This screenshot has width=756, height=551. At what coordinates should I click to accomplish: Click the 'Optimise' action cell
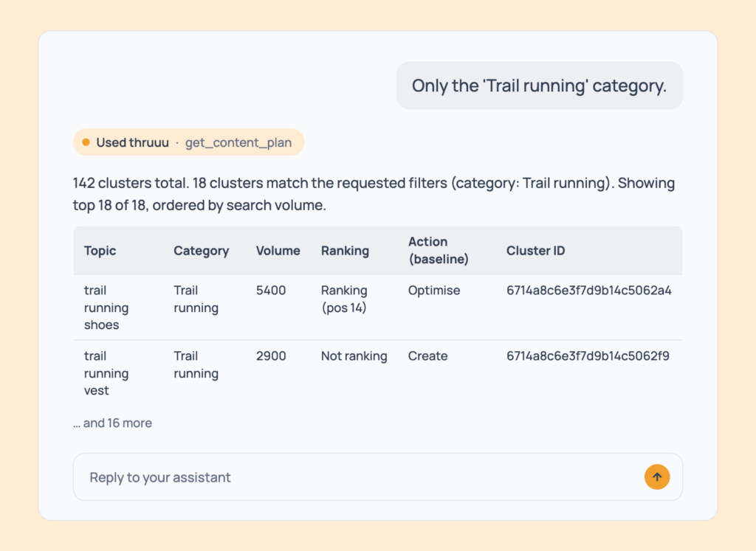[x=434, y=291]
